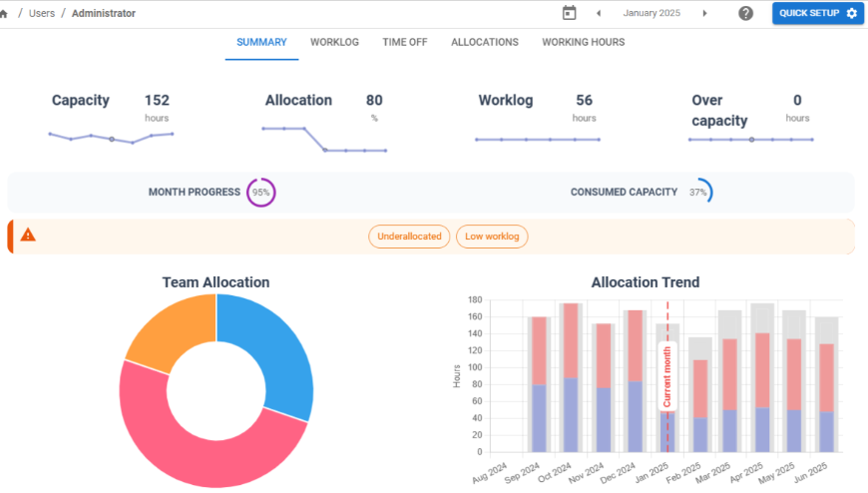This screenshot has width=868, height=493.
Task: Click the Allocation sparkline chart
Action: tap(324, 140)
